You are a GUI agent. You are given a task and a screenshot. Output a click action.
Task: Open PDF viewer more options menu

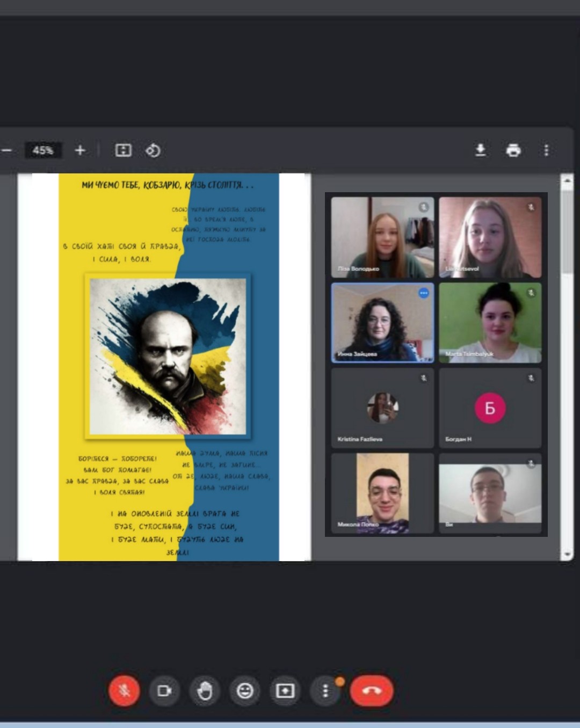pos(546,150)
